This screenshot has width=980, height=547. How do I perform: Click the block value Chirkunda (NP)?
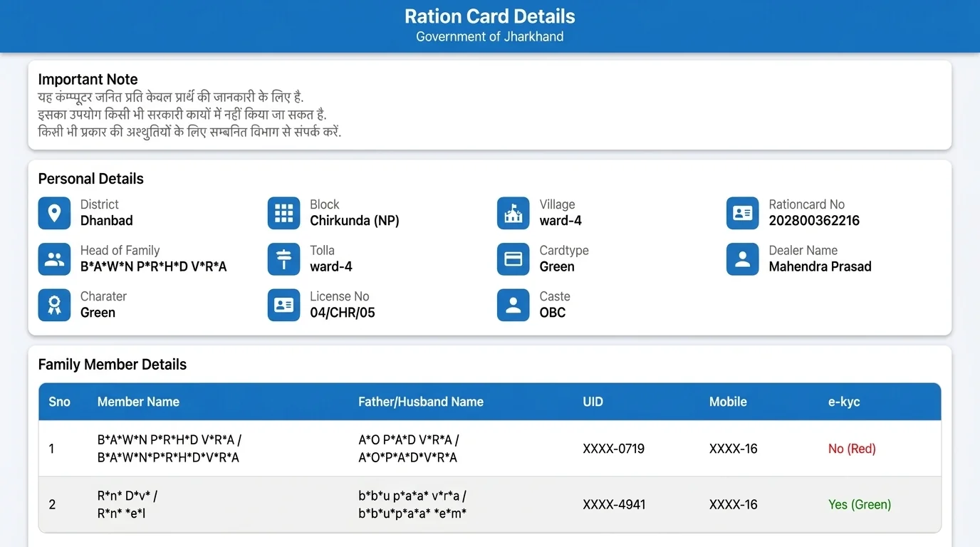pyautogui.click(x=355, y=221)
